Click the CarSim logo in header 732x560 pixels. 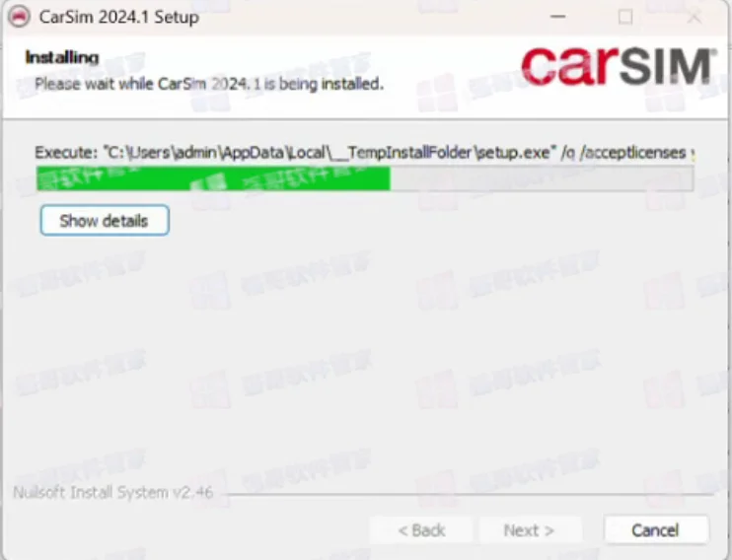pyautogui.click(x=619, y=67)
